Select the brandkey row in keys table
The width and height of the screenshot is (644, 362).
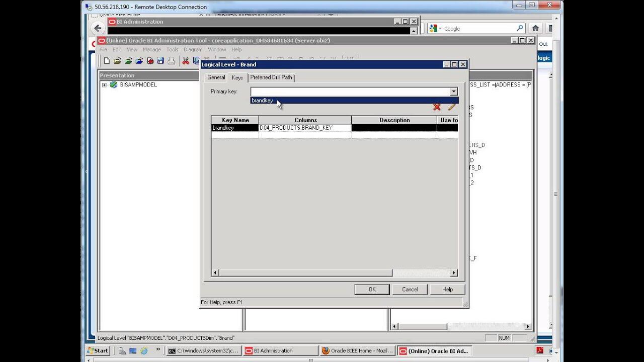click(335, 128)
